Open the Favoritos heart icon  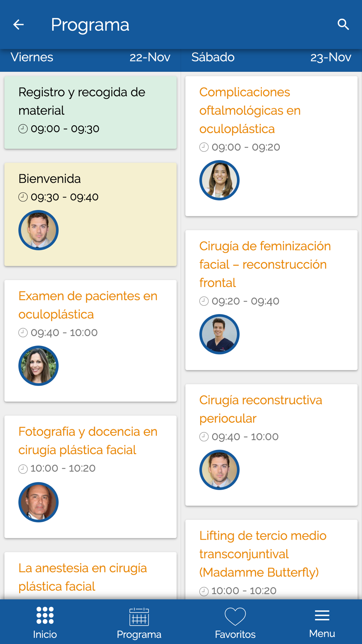[x=235, y=616]
